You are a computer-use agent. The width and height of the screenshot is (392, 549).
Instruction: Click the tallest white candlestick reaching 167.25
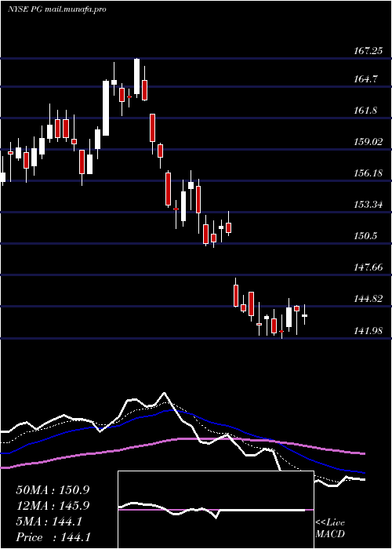137,76
